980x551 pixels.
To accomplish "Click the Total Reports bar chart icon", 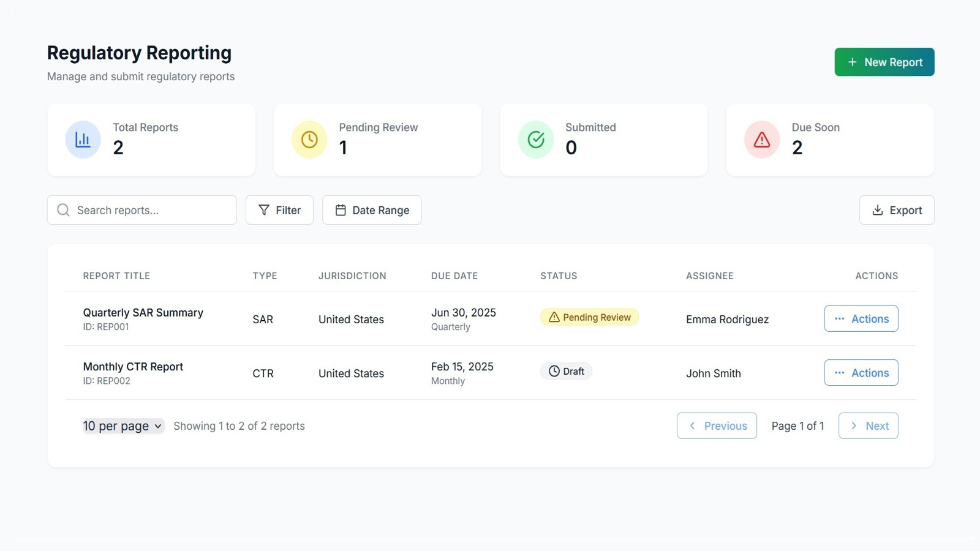I will 82,139.
